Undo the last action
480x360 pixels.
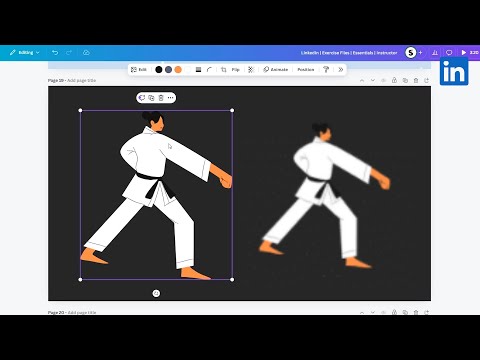pyautogui.click(x=55, y=53)
